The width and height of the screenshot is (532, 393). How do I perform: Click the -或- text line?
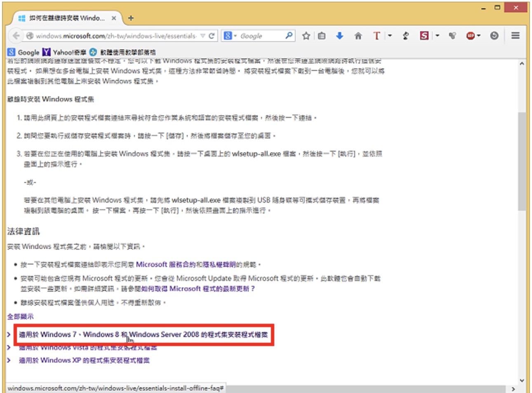point(30,182)
